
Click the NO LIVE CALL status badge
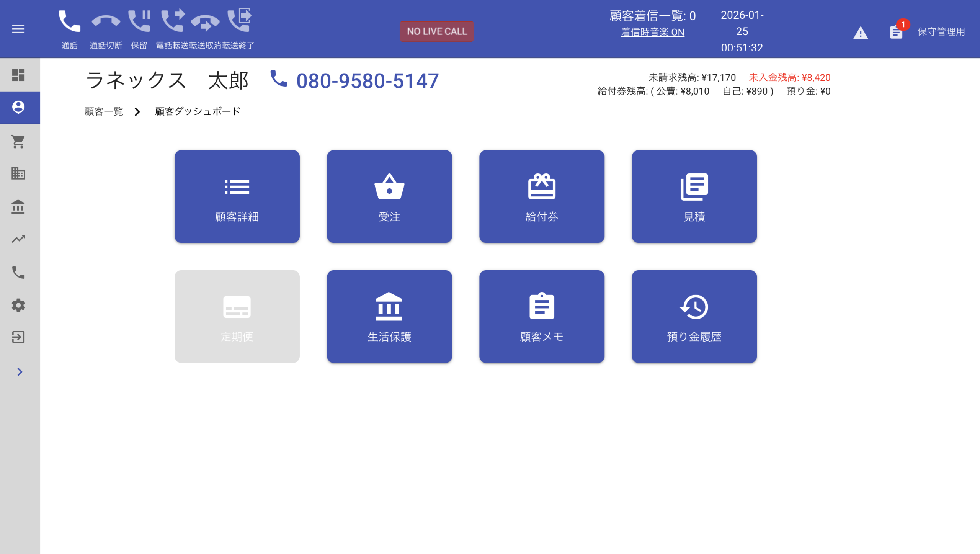[436, 31]
